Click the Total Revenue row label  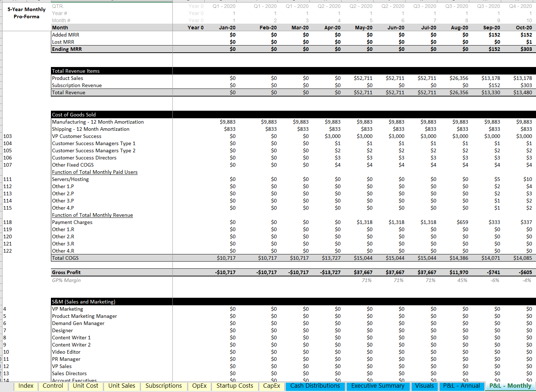coord(68,92)
